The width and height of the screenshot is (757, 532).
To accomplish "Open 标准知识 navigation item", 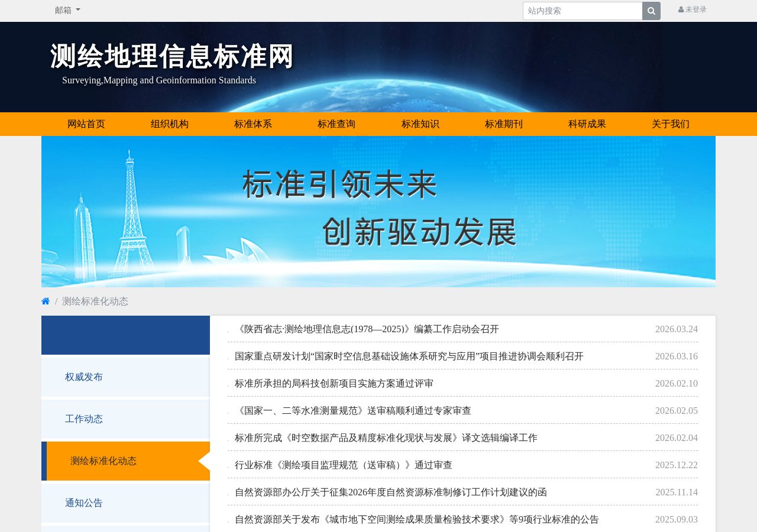I will pyautogui.click(x=420, y=124).
